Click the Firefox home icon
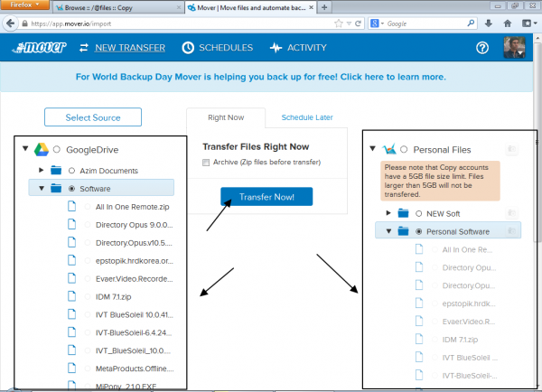The image size is (542, 392). point(508,23)
